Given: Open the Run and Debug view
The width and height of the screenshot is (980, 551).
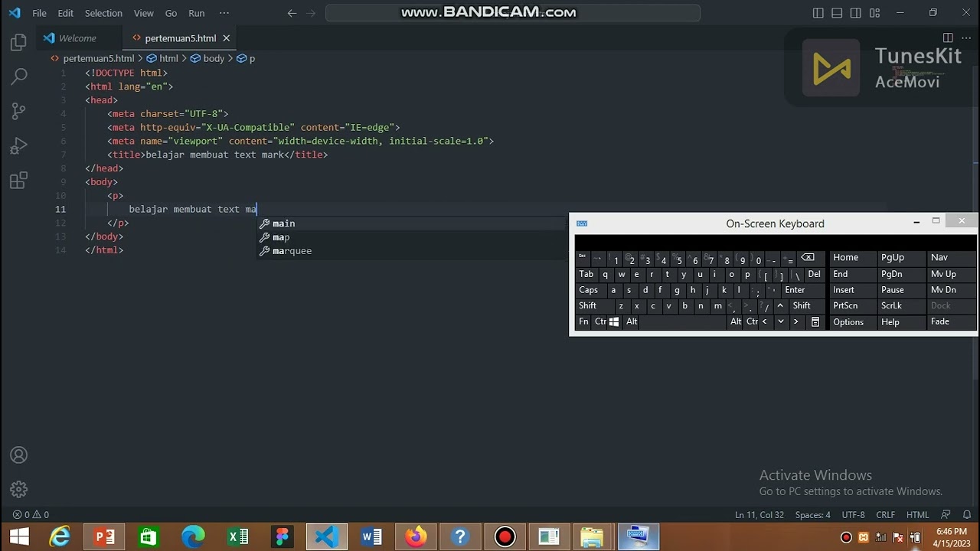Looking at the screenshot, I should click(19, 145).
